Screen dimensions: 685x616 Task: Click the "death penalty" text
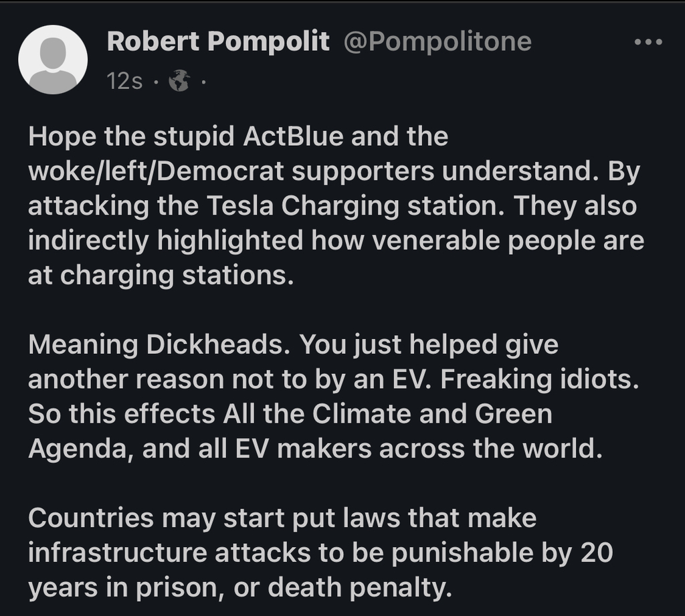357,587
